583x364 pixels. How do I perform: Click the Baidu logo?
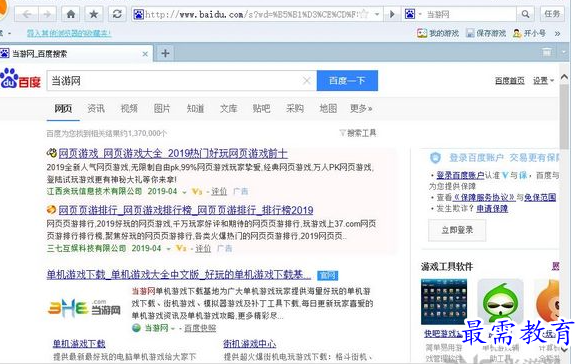pyautogui.click(x=20, y=78)
